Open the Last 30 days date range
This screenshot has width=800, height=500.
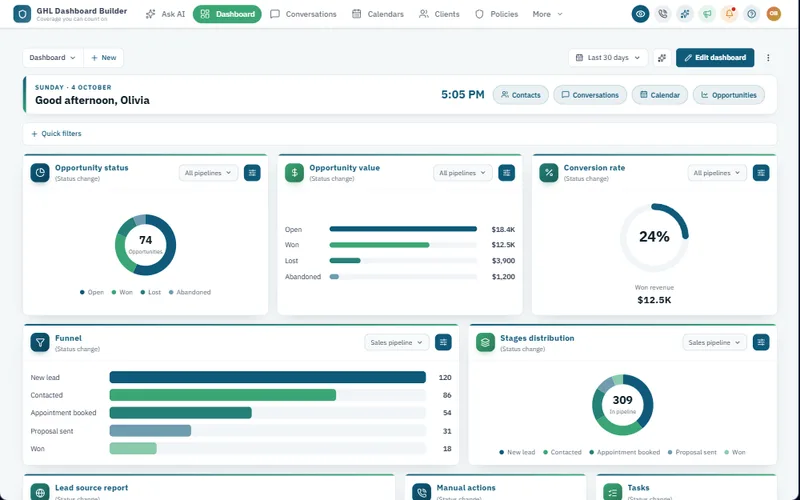tap(608, 58)
